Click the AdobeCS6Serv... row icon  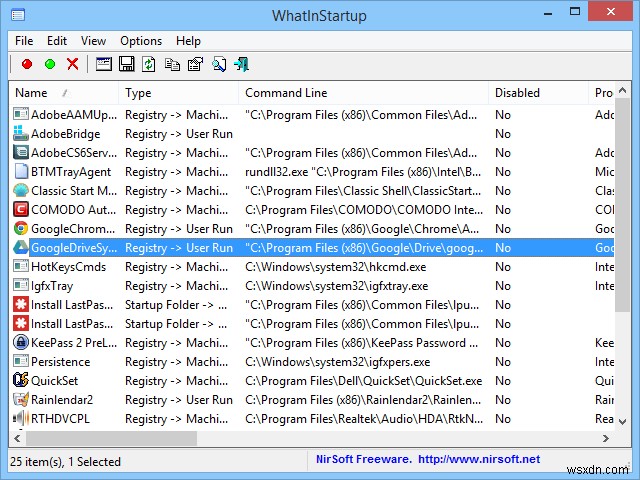click(x=20, y=152)
